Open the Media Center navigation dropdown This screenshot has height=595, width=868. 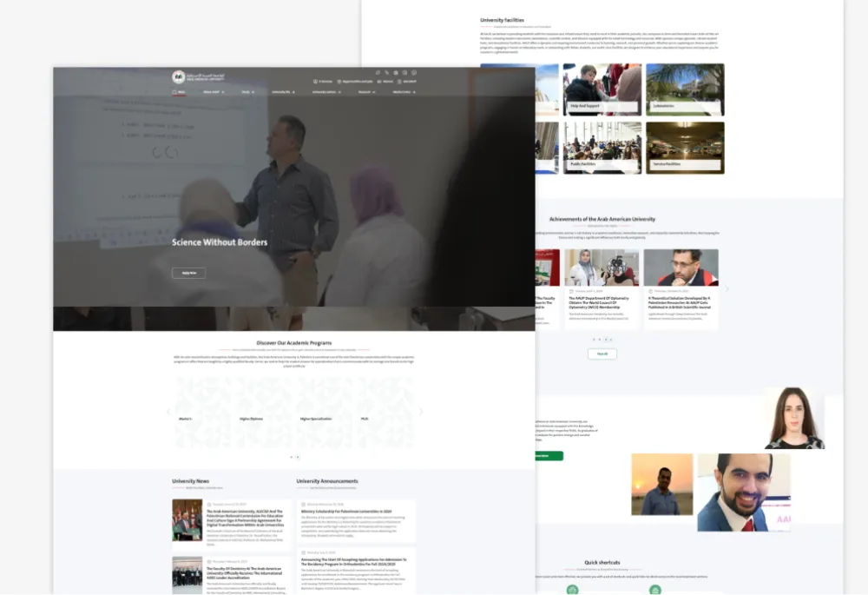[x=404, y=91]
